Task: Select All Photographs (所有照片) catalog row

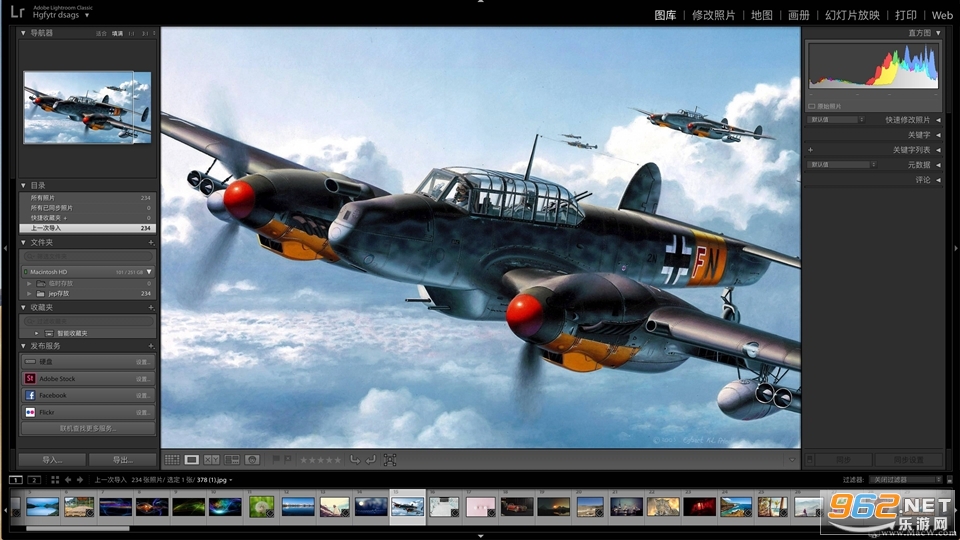Action: coord(88,198)
